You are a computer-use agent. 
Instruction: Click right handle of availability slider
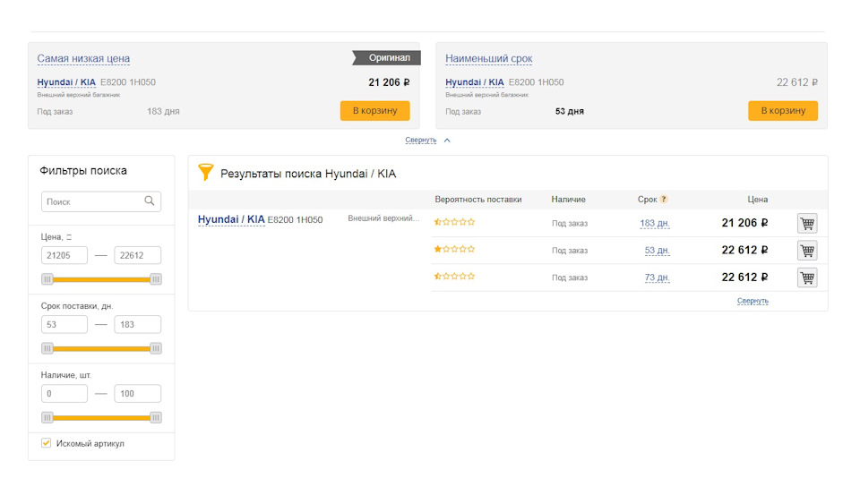156,417
